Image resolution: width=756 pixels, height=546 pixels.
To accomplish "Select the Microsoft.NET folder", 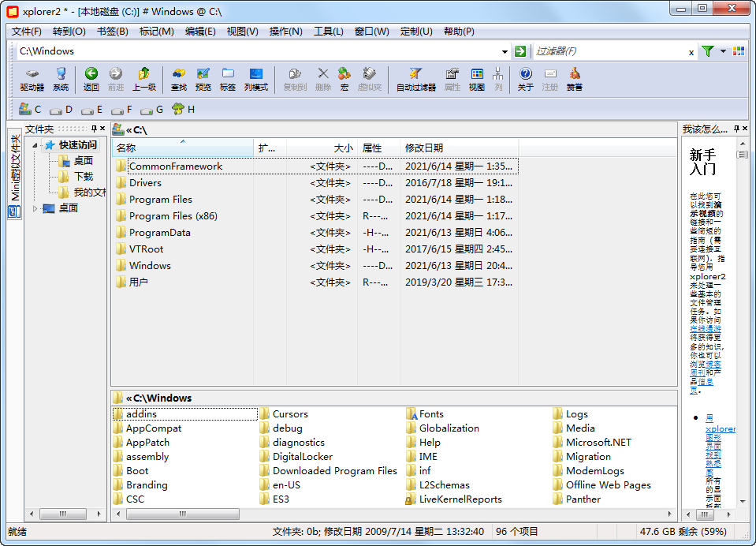I will [592, 442].
